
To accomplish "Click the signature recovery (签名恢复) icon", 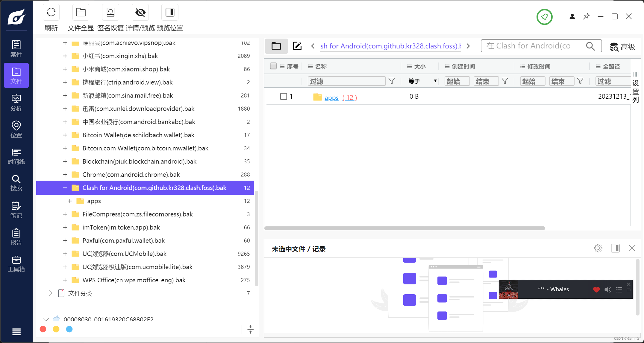I will pyautogui.click(x=110, y=13).
